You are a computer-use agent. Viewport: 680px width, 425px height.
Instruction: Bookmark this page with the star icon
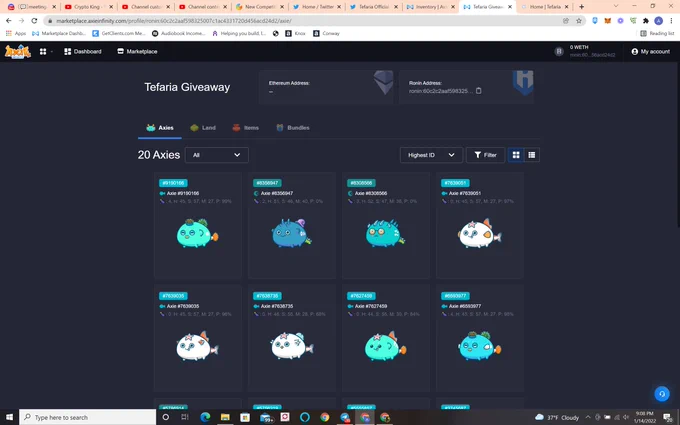[x=579, y=20]
